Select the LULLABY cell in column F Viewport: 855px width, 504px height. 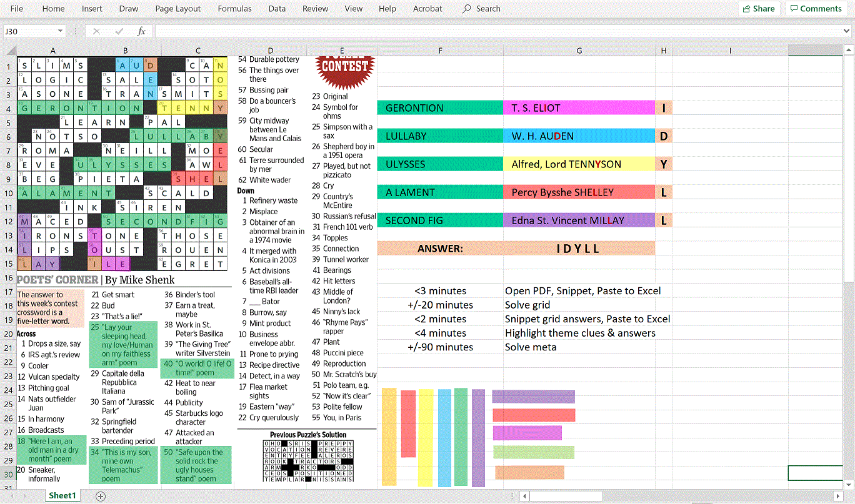(x=441, y=136)
